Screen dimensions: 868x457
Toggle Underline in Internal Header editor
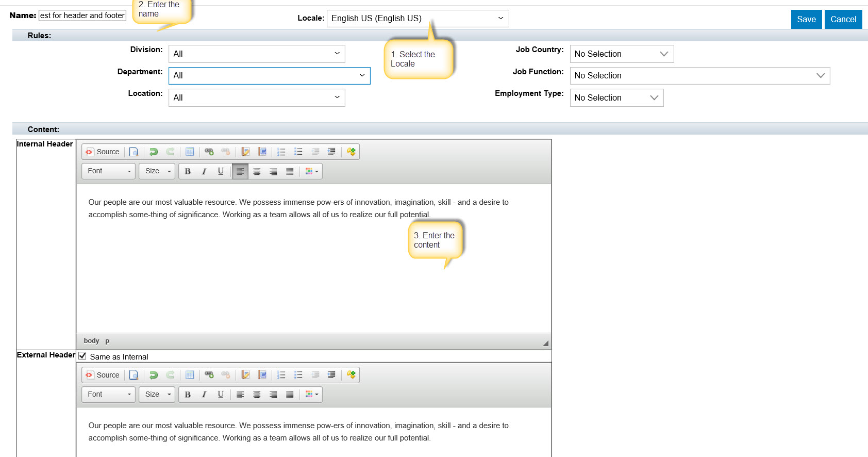point(221,171)
